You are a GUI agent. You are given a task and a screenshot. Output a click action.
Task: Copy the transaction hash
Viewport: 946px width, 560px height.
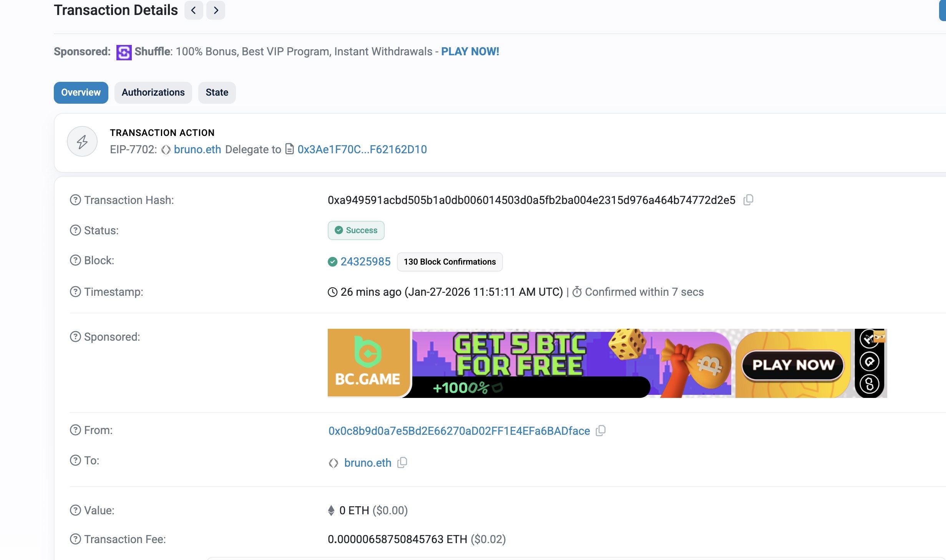point(749,200)
